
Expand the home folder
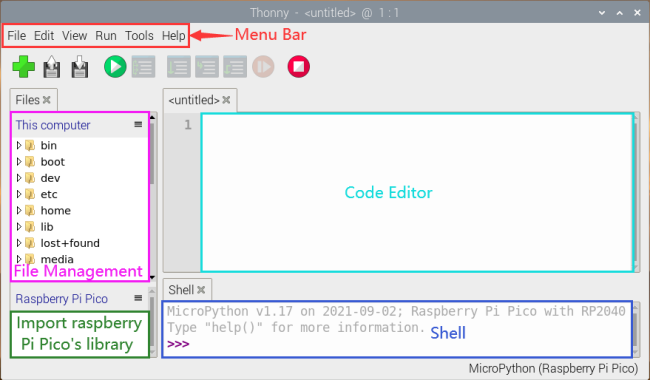click(x=19, y=211)
